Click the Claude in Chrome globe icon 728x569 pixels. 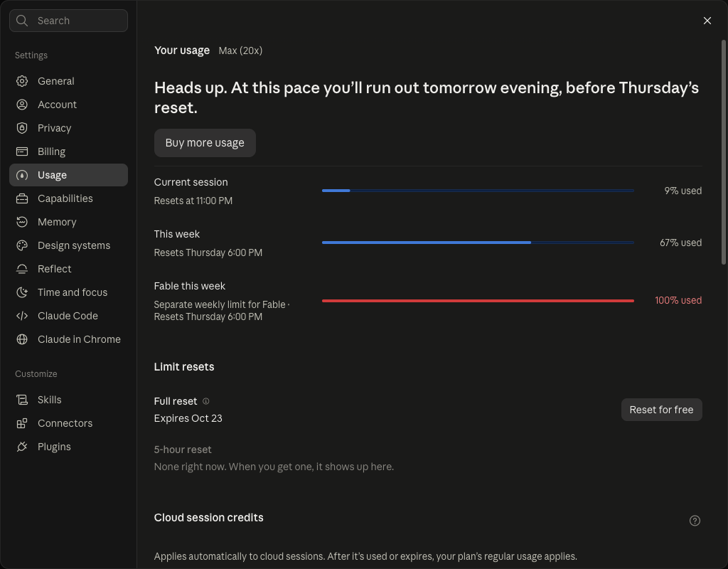point(22,339)
